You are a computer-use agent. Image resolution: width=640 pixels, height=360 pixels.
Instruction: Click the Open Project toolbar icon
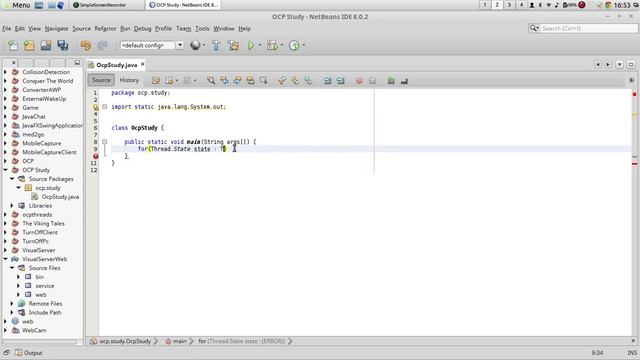pyautogui.click(x=46, y=45)
